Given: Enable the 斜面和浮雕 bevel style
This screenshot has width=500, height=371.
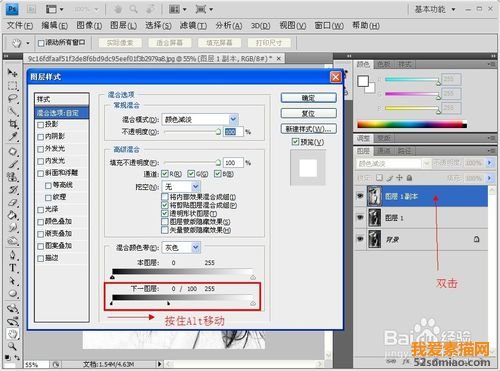Looking at the screenshot, I should click(x=41, y=173).
